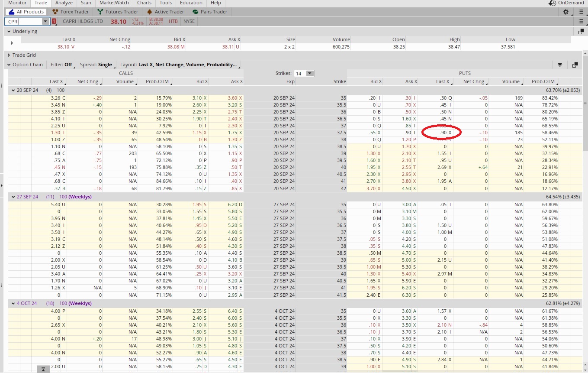Open the Help tab
Viewport: 588px width, 373px height.
[x=215, y=3]
